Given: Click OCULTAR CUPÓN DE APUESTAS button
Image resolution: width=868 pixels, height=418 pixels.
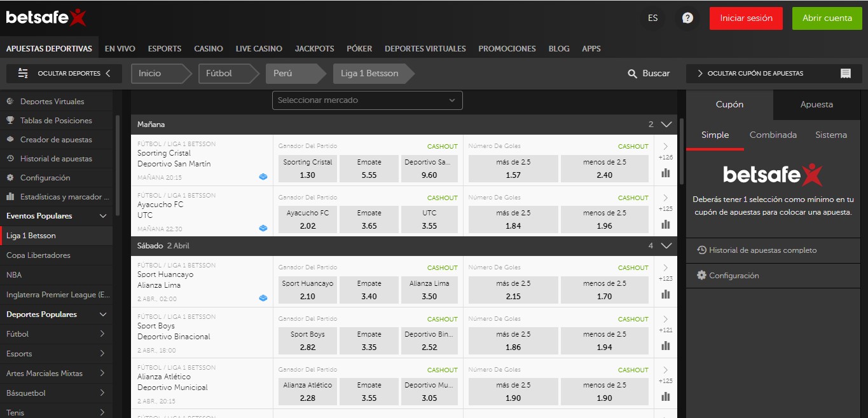Looking at the screenshot, I should [x=774, y=74].
